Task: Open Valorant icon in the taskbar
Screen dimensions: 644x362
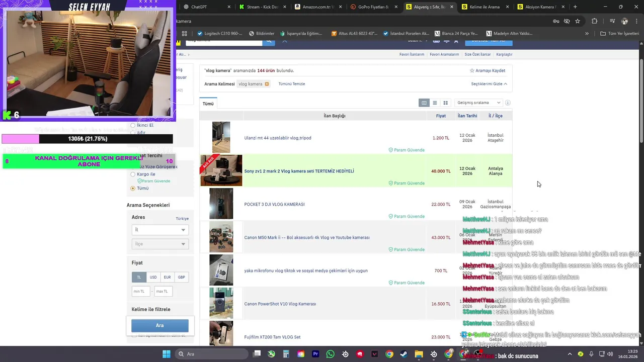Action: [374, 354]
